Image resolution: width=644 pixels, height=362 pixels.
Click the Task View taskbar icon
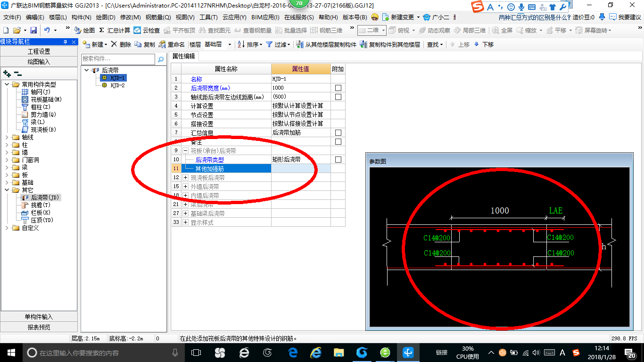point(196,352)
